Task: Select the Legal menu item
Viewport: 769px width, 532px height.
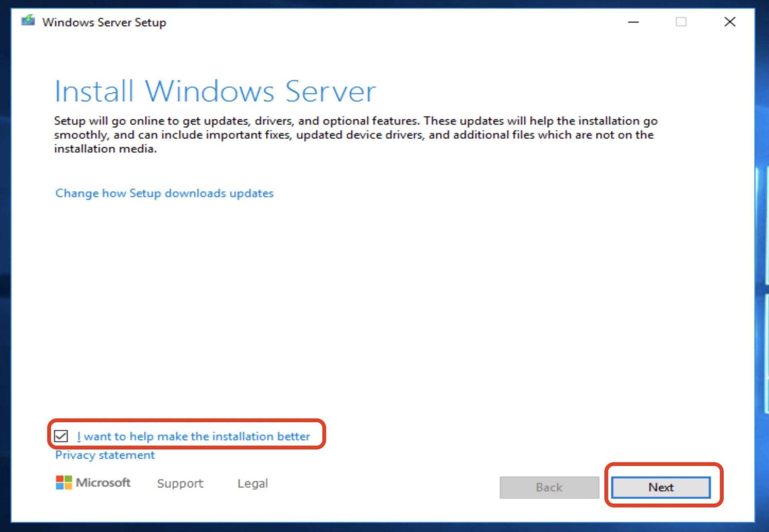Action: tap(252, 483)
